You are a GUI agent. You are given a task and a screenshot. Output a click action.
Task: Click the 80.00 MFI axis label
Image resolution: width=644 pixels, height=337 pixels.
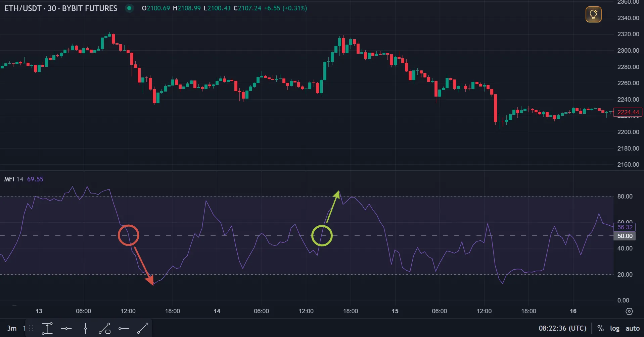tap(625, 196)
